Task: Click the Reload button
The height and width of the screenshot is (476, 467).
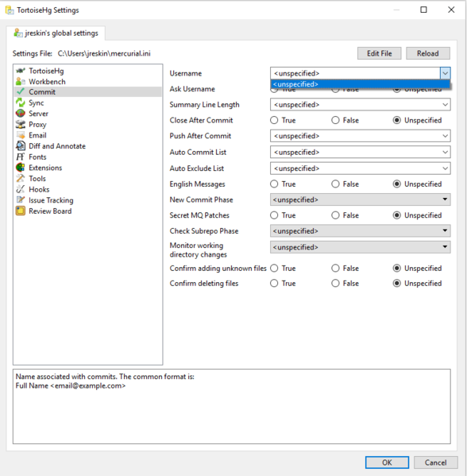Action: (428, 53)
